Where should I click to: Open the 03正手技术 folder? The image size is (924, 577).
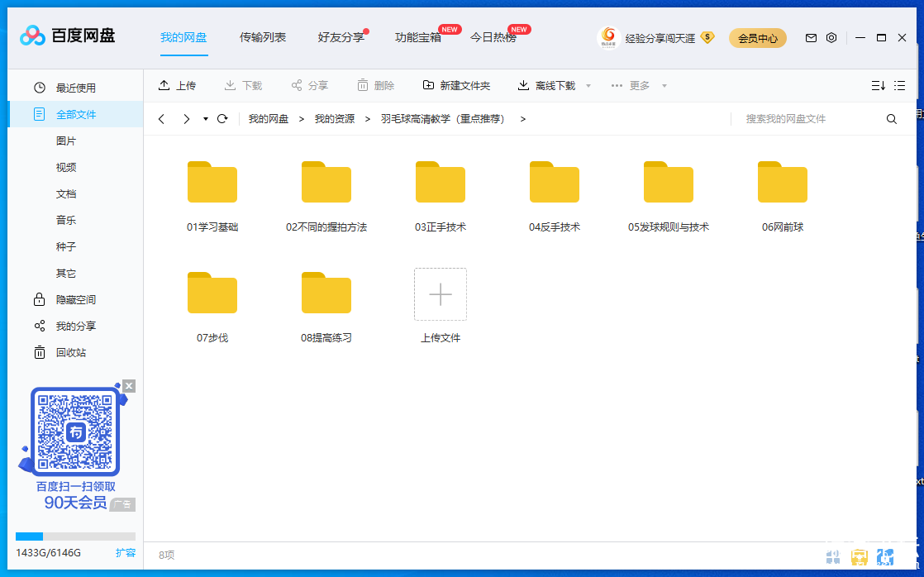tap(441, 182)
